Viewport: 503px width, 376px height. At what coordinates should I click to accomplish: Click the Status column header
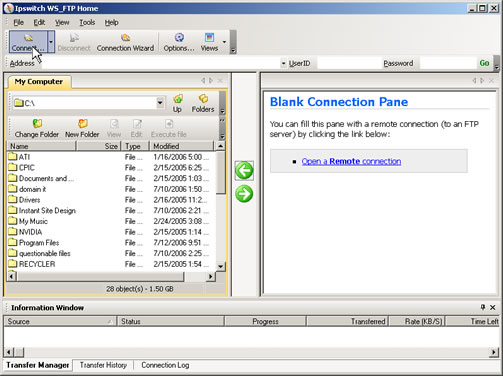pyautogui.click(x=171, y=321)
